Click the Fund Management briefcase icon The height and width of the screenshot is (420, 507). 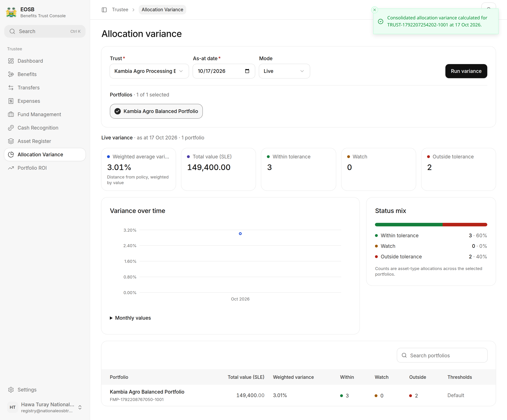click(x=11, y=114)
